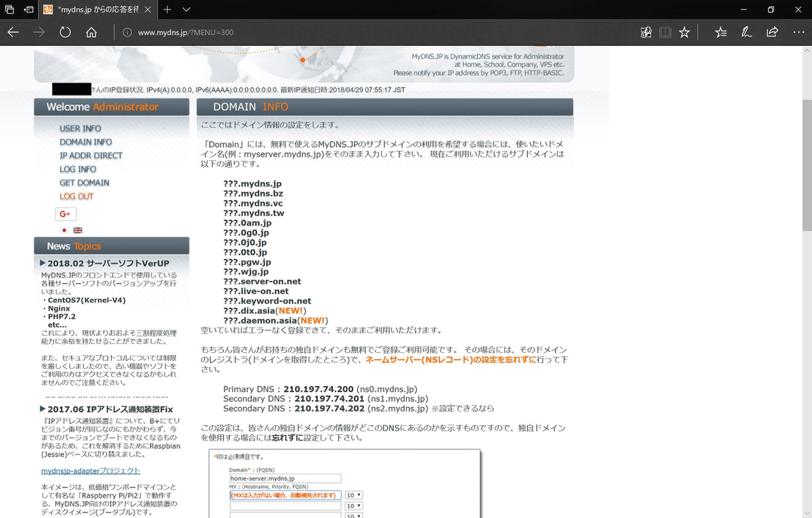812x518 pixels.
Task: Click the ???.0am.jp domain text
Action: (x=248, y=223)
